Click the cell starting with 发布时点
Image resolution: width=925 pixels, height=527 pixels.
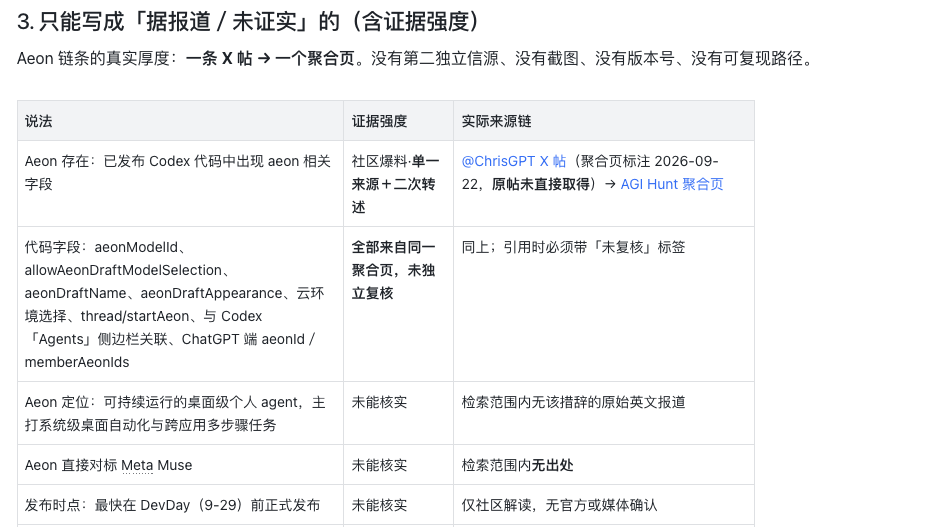tap(181, 505)
